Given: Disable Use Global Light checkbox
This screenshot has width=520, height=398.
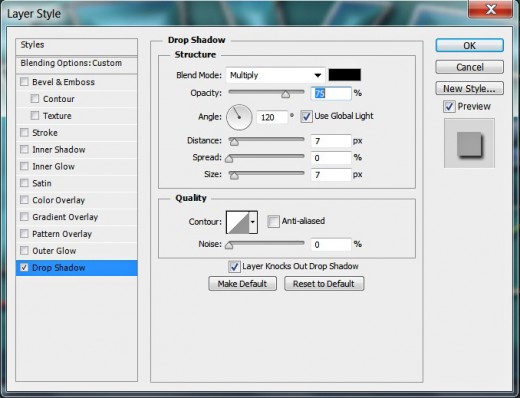Looking at the screenshot, I should tap(306, 116).
